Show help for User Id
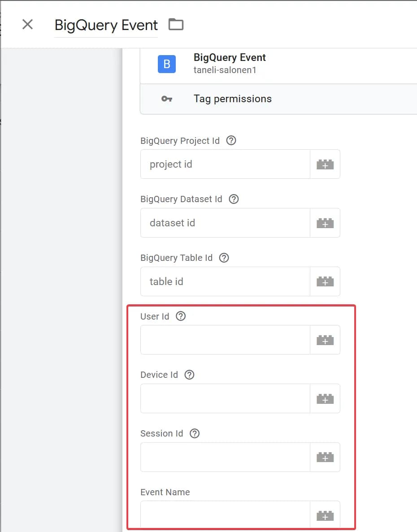The image size is (417, 532). pos(181,316)
